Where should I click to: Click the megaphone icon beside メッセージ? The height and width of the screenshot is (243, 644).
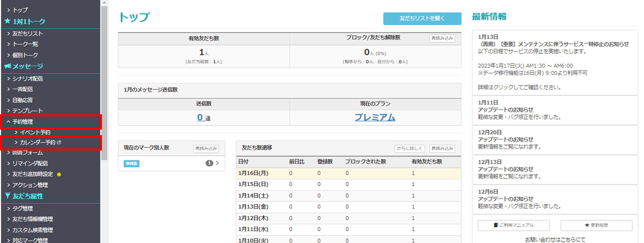point(7,66)
